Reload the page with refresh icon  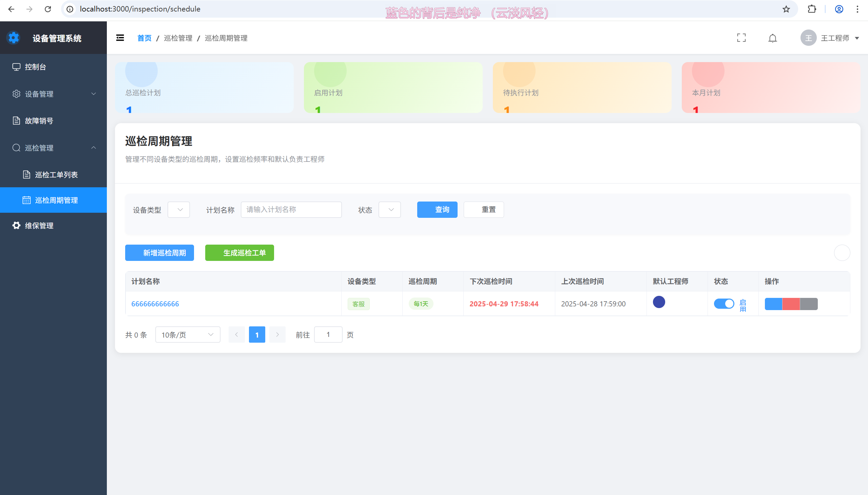click(48, 9)
